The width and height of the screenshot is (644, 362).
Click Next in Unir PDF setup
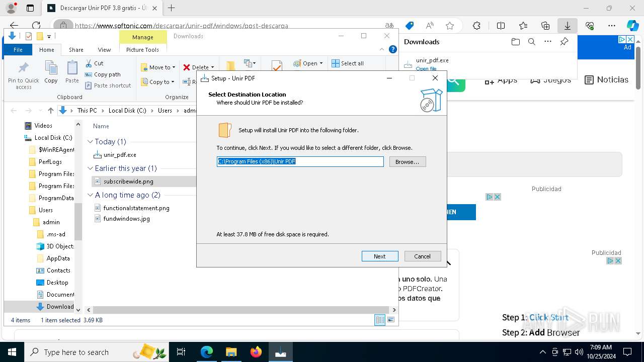380,256
